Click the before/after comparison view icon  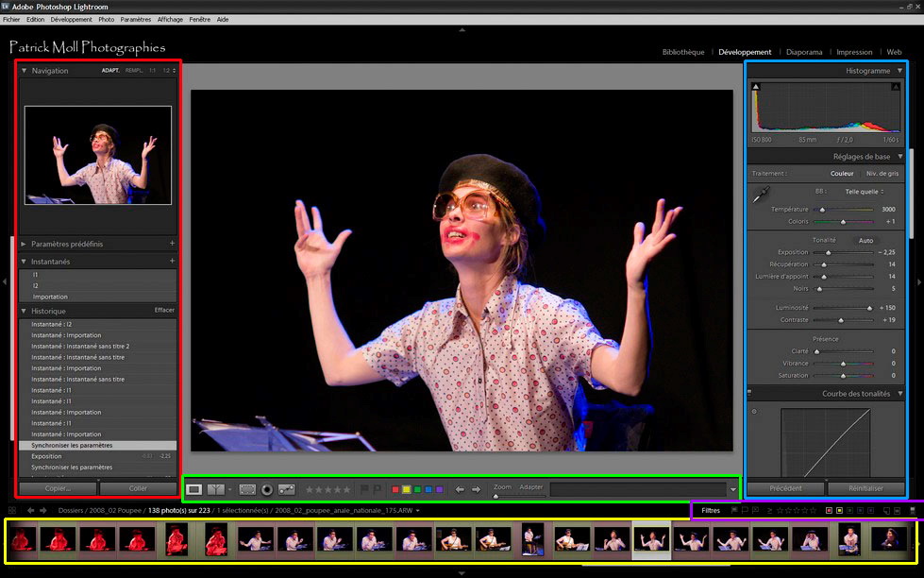217,489
